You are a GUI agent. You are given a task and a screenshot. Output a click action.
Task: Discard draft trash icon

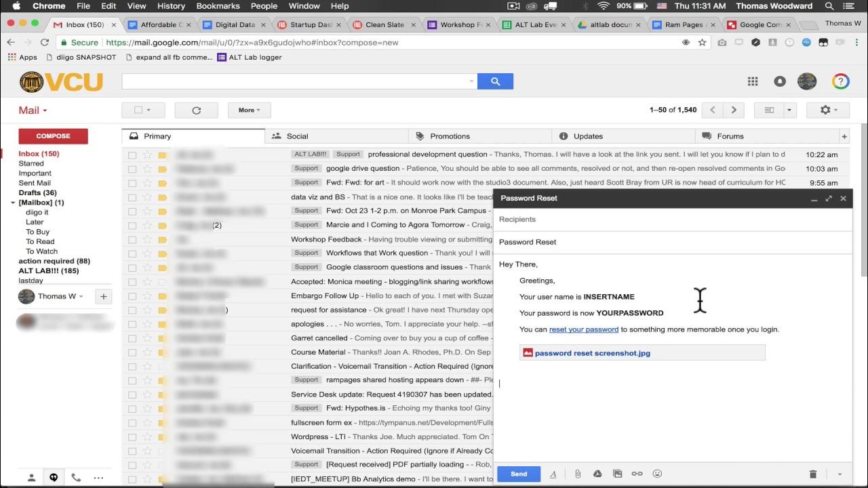813,474
